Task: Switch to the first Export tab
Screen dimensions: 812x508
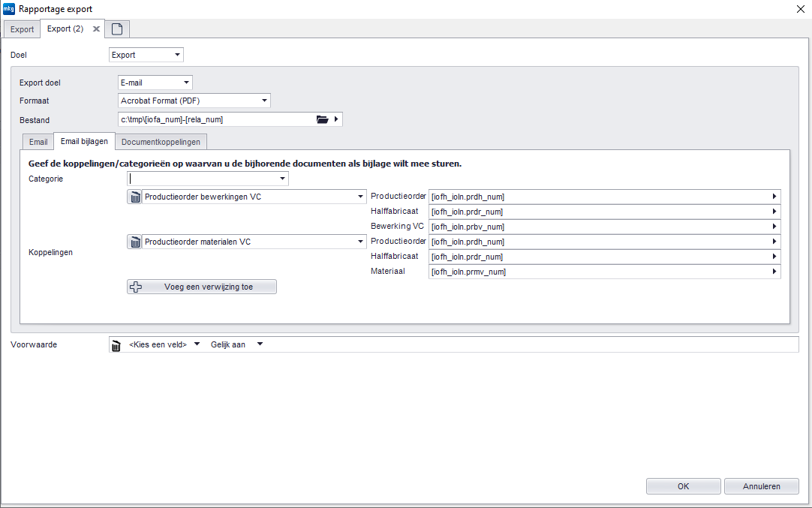Action: point(23,29)
